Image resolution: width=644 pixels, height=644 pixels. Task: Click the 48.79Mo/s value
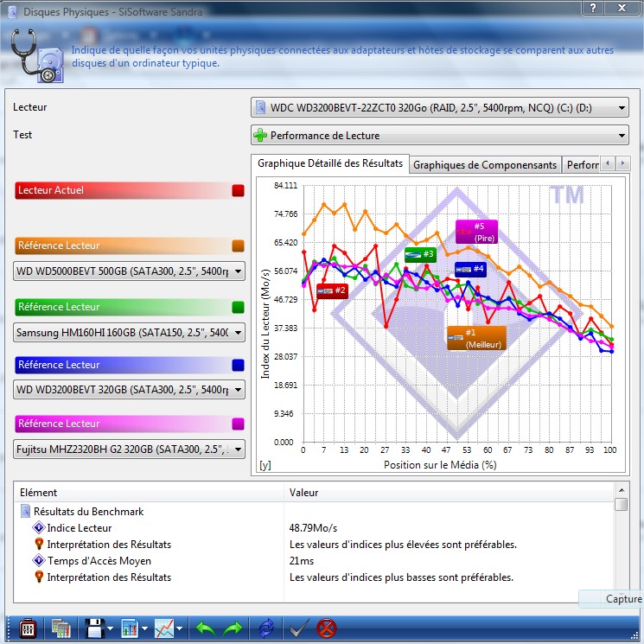click(314, 528)
